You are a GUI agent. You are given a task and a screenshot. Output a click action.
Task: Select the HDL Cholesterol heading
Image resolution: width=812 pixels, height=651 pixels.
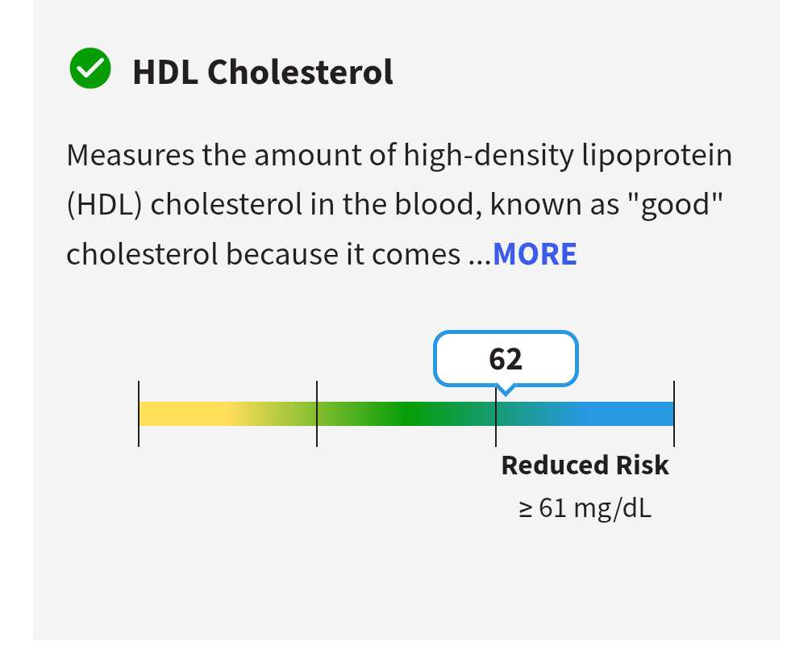coord(263,72)
